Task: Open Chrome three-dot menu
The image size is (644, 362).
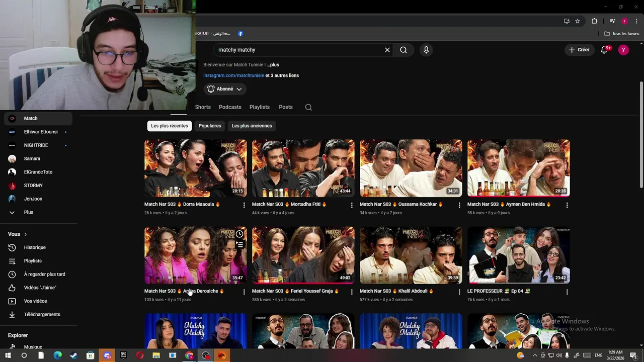Action: 636,21
